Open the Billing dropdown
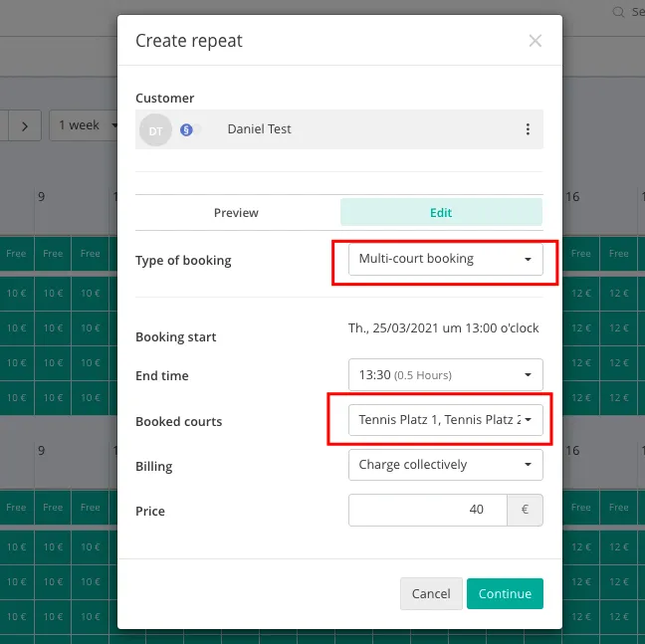 (445, 465)
